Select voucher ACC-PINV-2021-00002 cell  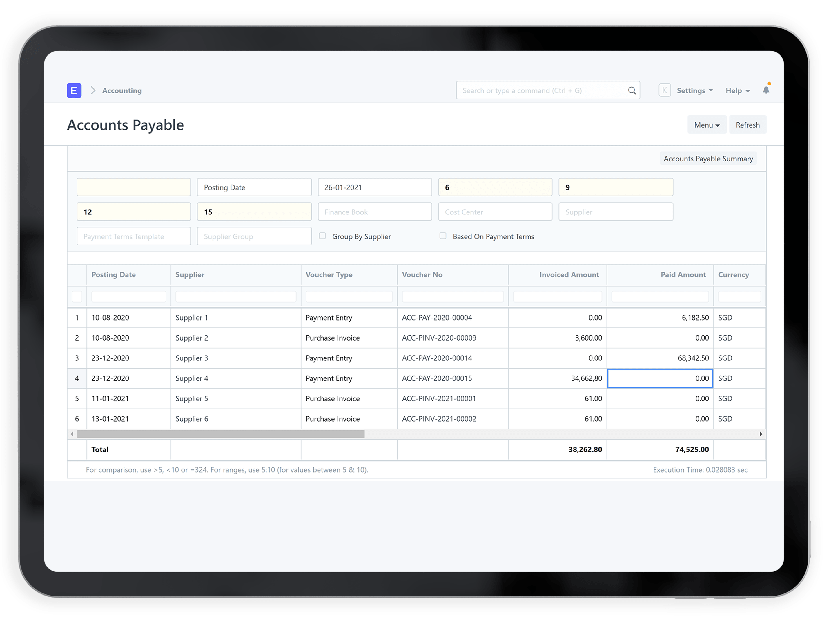(453, 419)
